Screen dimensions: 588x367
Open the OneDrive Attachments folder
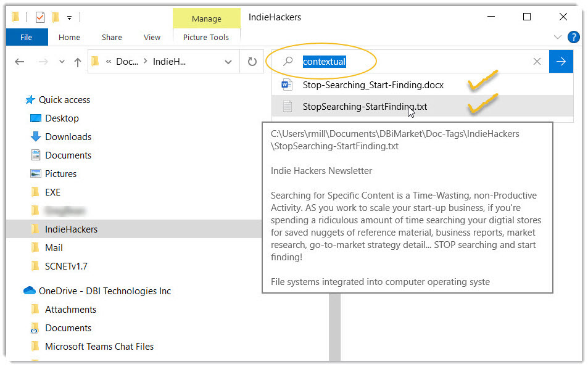point(70,309)
